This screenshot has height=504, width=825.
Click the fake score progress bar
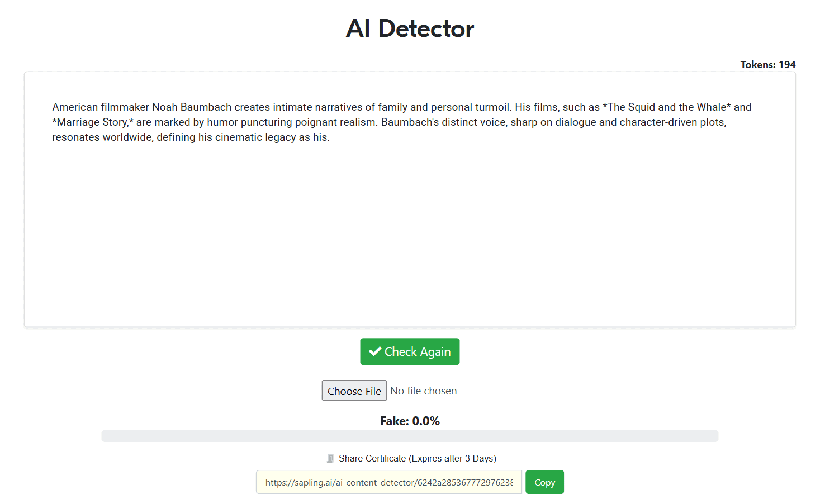(410, 436)
